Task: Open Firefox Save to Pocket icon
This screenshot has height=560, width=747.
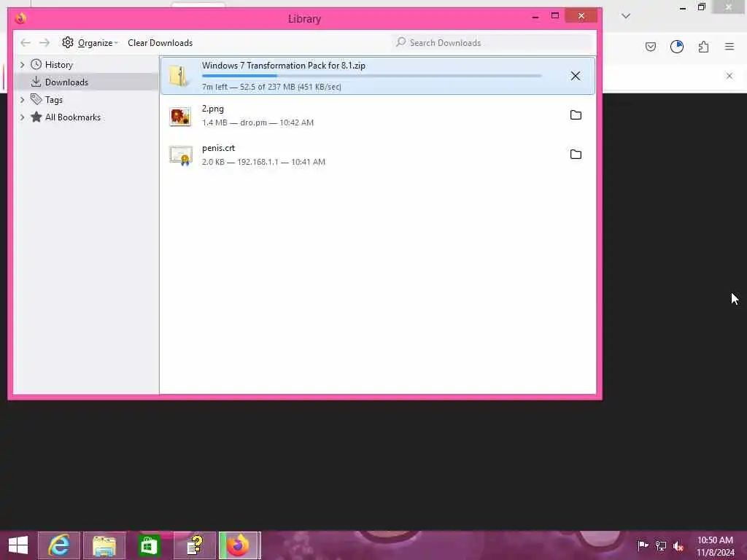Action: coord(650,47)
